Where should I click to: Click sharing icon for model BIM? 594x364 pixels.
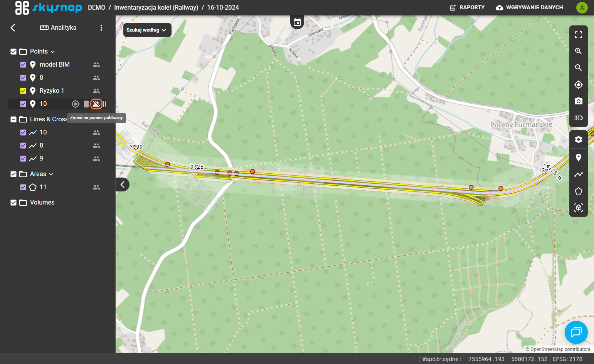(96, 65)
